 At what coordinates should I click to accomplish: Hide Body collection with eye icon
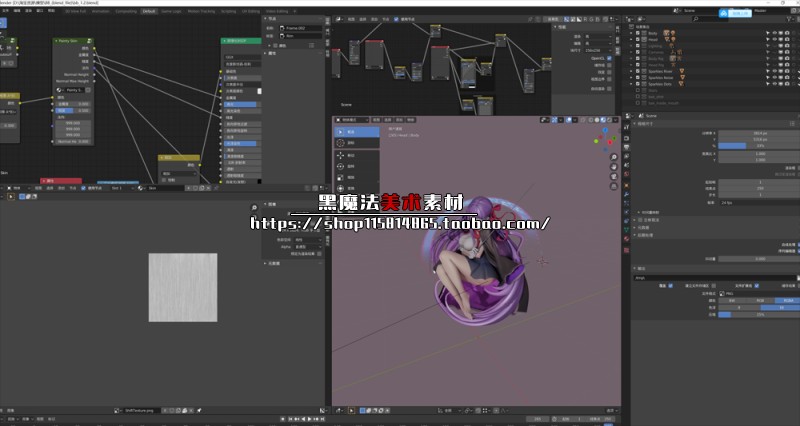click(x=774, y=33)
